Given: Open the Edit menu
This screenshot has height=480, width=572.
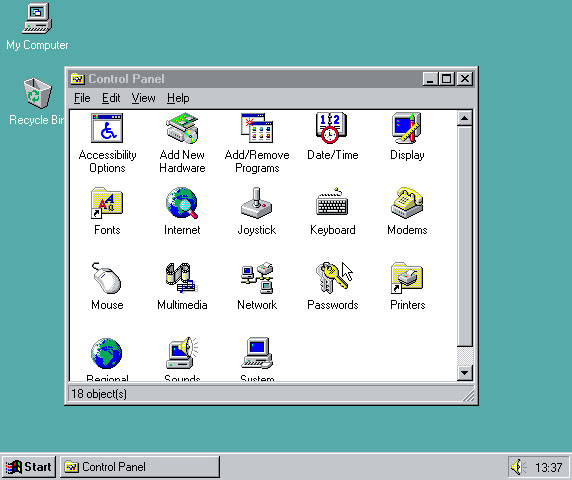Looking at the screenshot, I should point(111,98).
